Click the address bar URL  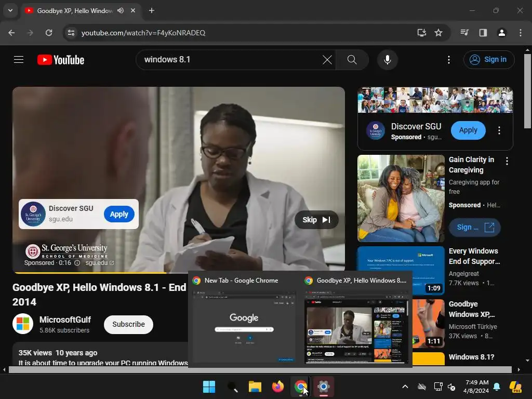(x=143, y=33)
